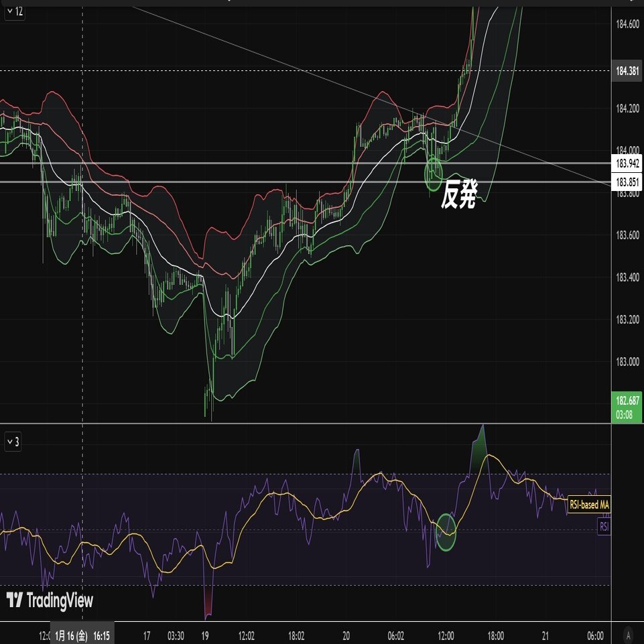This screenshot has width=644, height=644.
Task: Click the 183.200 price axis value
Action: (627, 320)
